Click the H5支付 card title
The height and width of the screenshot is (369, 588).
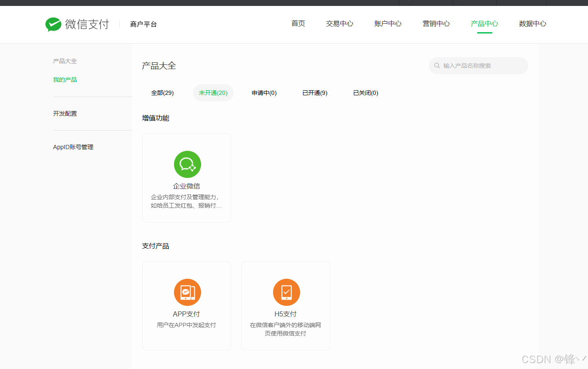[285, 314]
